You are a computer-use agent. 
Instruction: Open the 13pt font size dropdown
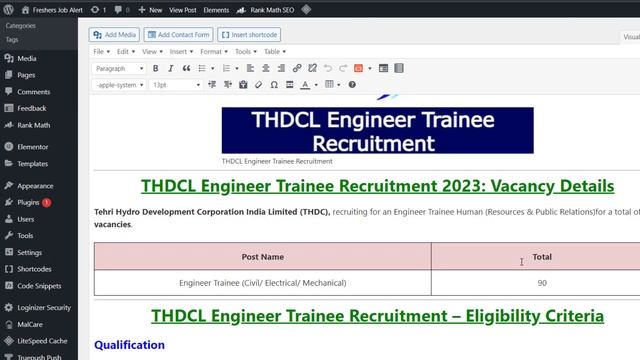click(x=176, y=85)
